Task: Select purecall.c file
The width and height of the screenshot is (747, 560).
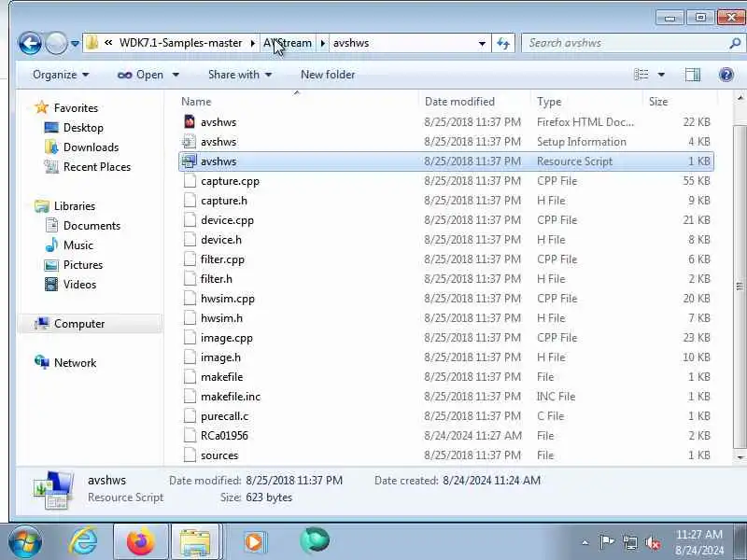Action: click(446, 416)
